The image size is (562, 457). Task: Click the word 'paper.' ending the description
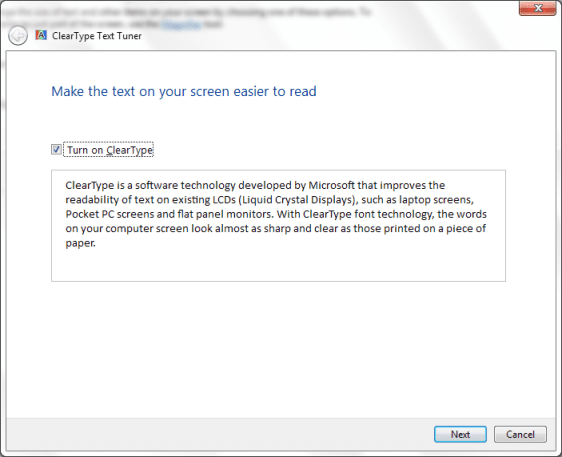tap(80, 243)
